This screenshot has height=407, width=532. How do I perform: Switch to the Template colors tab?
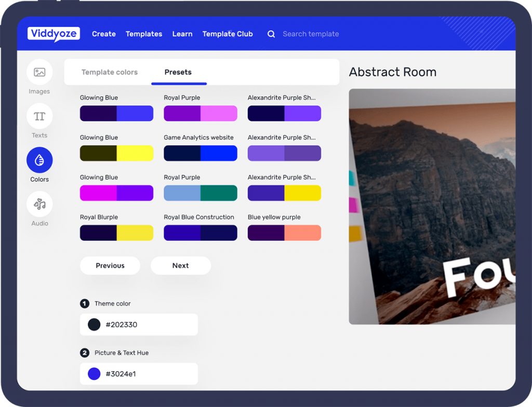coord(110,72)
